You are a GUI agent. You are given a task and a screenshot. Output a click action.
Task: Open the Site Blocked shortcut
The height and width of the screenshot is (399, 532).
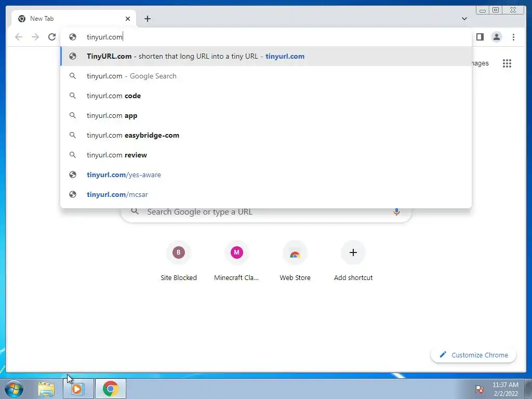[179, 261]
